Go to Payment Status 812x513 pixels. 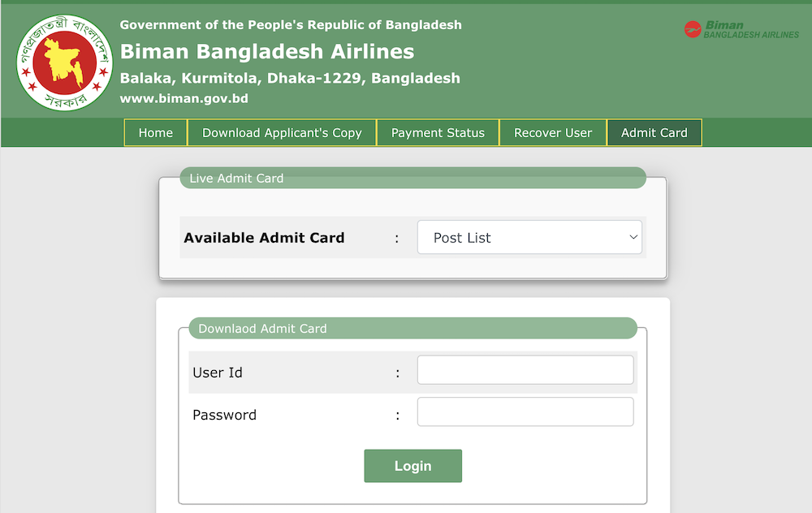click(437, 132)
